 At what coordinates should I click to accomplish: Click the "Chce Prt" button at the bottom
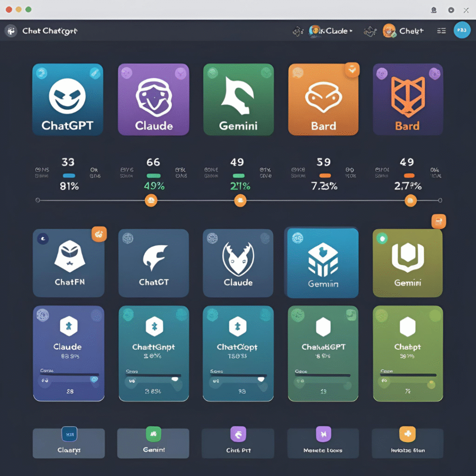coord(238,443)
